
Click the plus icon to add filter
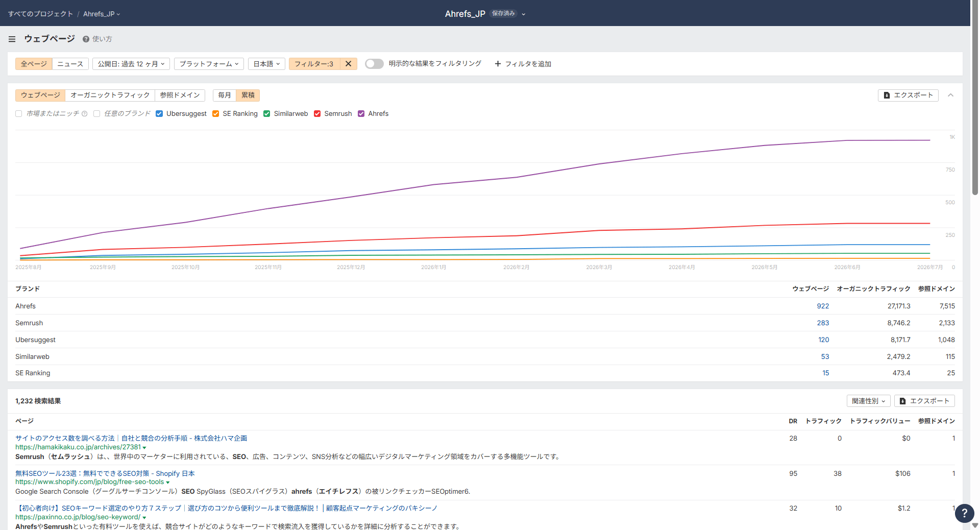tap(498, 64)
